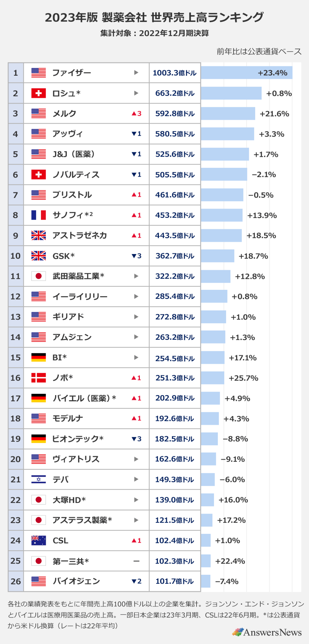Click the Japanese flag beside 武田薬品工業

pyautogui.click(x=38, y=276)
